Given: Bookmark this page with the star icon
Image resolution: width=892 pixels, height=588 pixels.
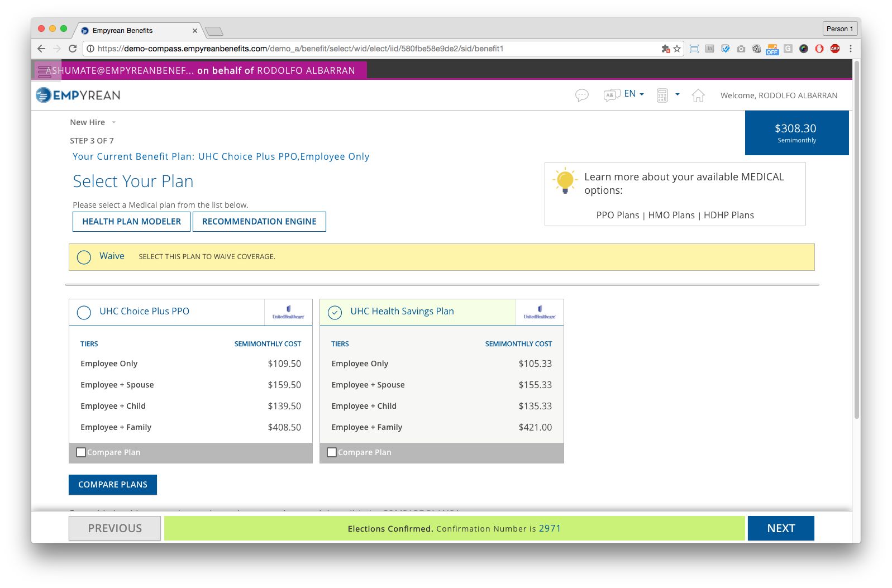Looking at the screenshot, I should pos(677,49).
